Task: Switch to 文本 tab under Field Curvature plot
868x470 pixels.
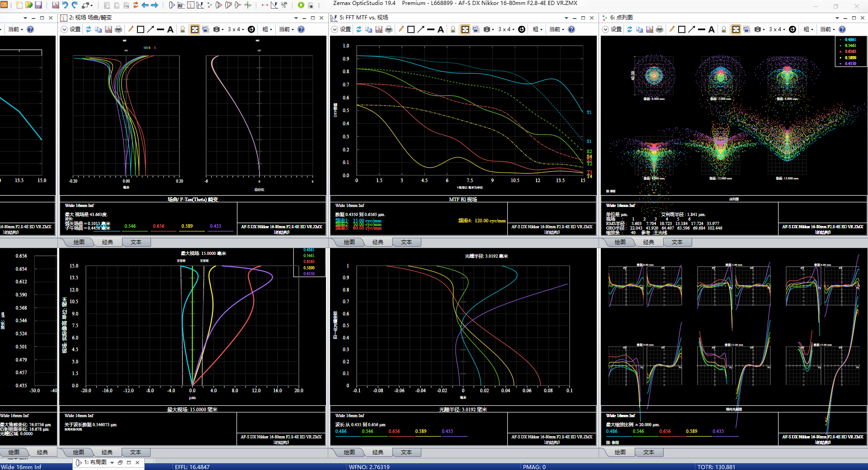Action: pos(136,242)
